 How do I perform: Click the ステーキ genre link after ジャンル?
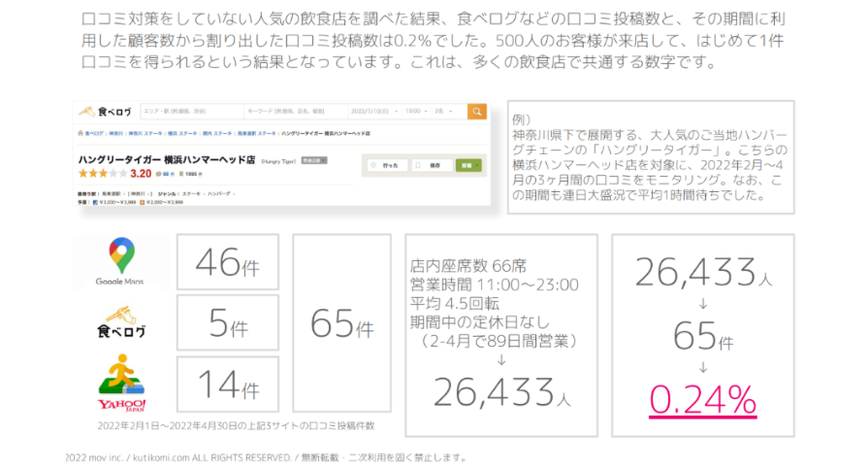point(190,193)
